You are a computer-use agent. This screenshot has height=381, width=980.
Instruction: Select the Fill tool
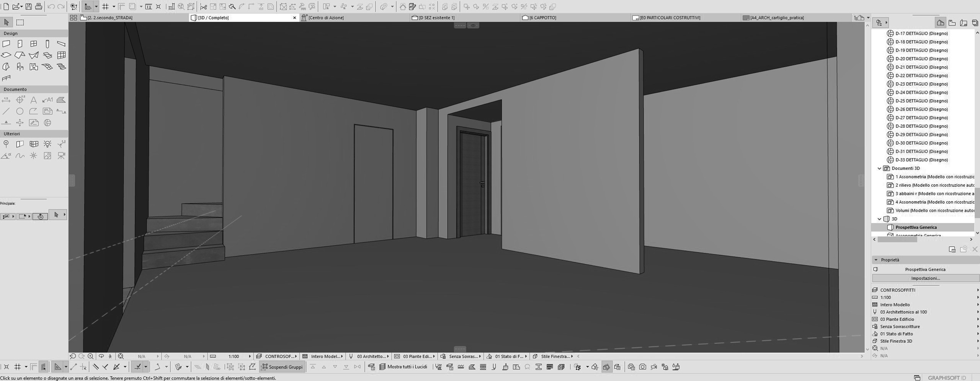tap(61, 100)
